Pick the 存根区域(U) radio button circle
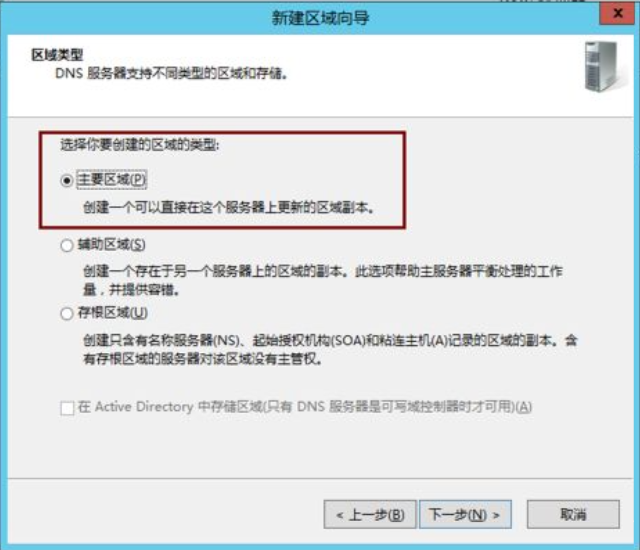The height and width of the screenshot is (550, 640). pos(67,313)
